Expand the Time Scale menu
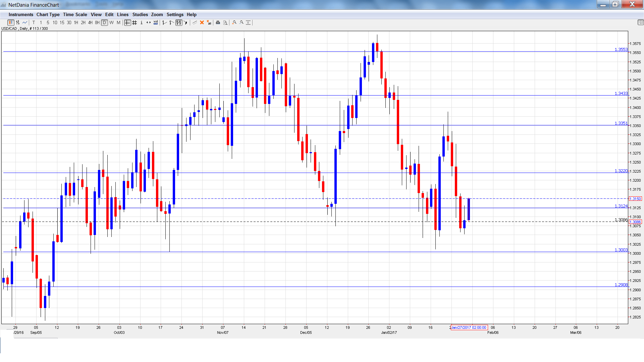 click(x=75, y=14)
